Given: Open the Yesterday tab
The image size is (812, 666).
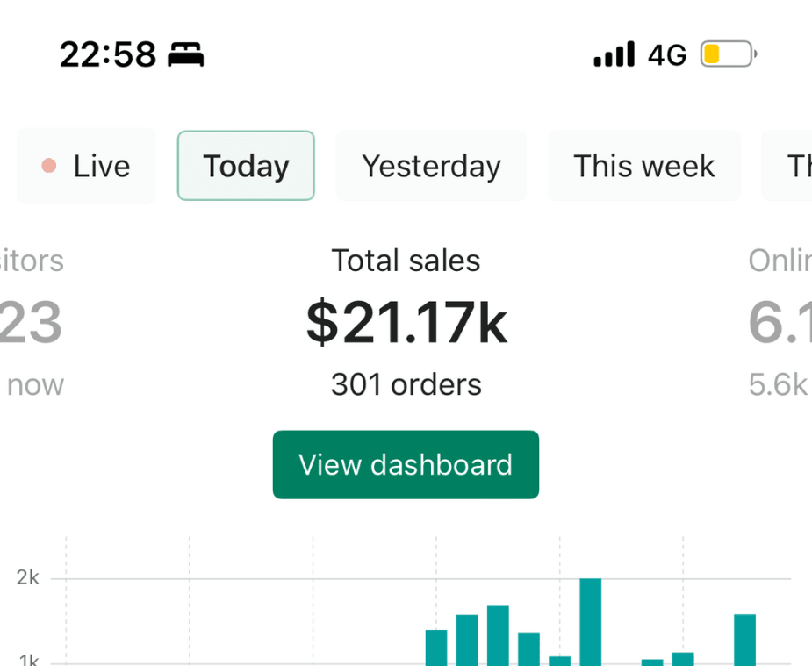Looking at the screenshot, I should point(431,166).
